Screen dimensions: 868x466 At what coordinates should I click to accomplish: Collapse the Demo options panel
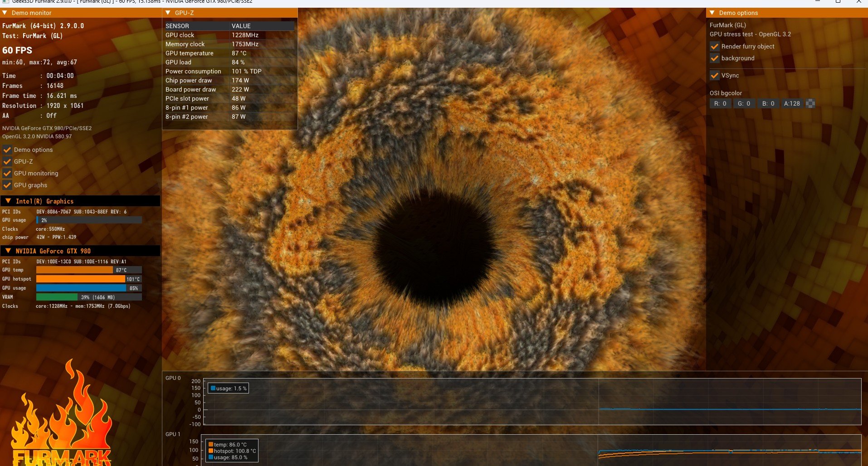tap(712, 13)
